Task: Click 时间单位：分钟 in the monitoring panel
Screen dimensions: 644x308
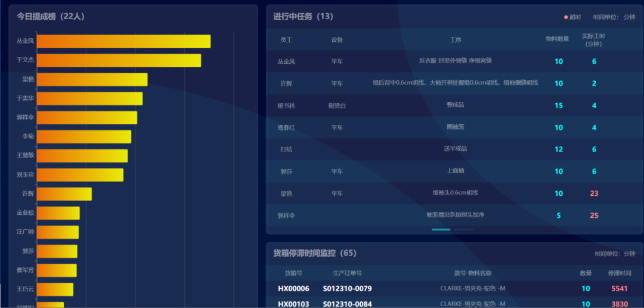Action: coord(615,254)
